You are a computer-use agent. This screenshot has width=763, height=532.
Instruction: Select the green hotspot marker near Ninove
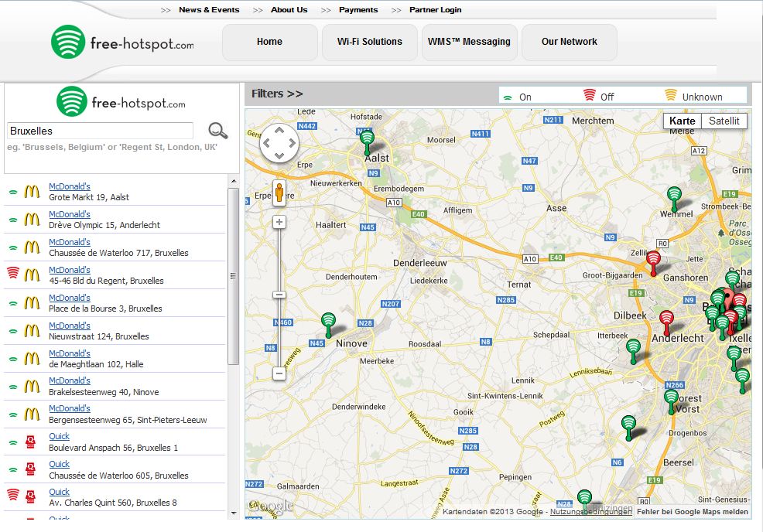pyautogui.click(x=329, y=325)
